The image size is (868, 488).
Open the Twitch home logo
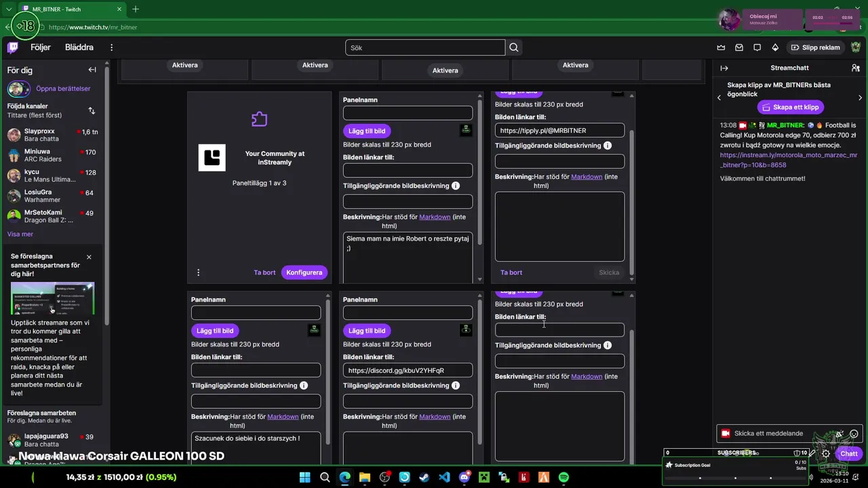[13, 47]
